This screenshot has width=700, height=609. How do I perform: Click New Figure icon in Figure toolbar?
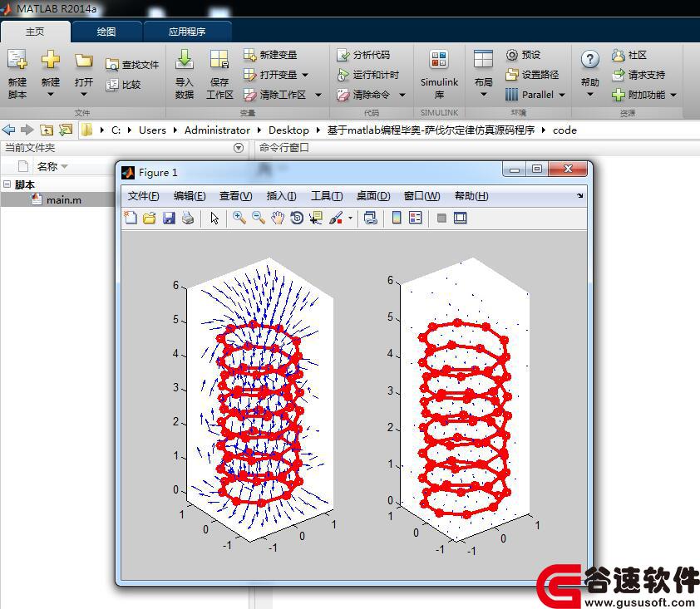click(x=131, y=218)
